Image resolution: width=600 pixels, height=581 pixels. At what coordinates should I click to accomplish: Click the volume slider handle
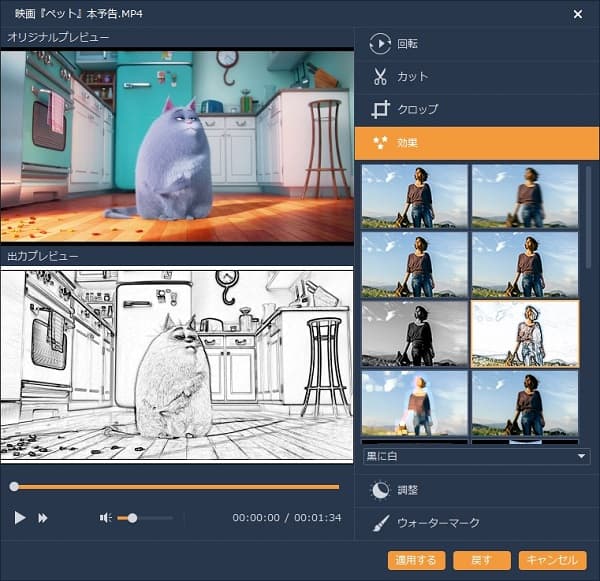pyautogui.click(x=132, y=518)
